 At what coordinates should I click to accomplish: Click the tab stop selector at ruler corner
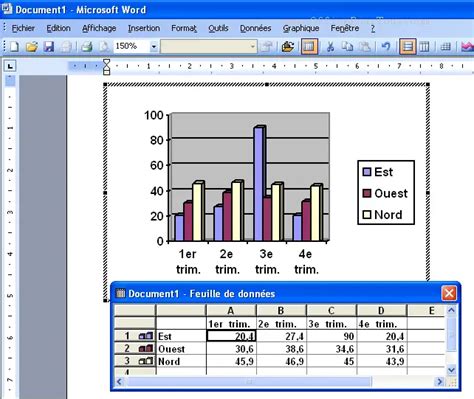click(x=10, y=66)
